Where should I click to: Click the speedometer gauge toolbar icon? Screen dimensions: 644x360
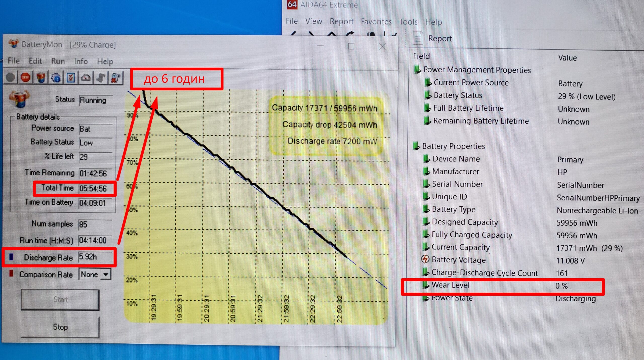[x=86, y=78]
